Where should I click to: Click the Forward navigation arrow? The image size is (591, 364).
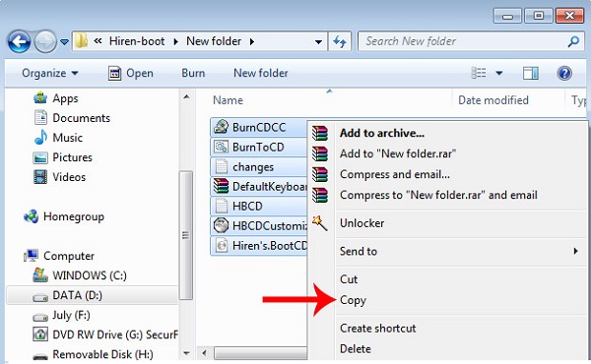pos(45,41)
